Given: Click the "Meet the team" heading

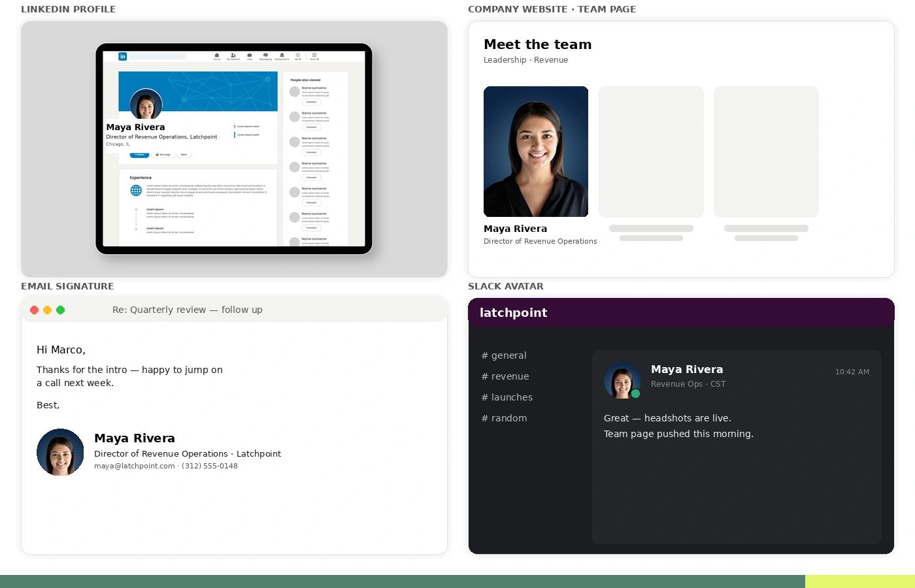Looking at the screenshot, I should point(537,44).
